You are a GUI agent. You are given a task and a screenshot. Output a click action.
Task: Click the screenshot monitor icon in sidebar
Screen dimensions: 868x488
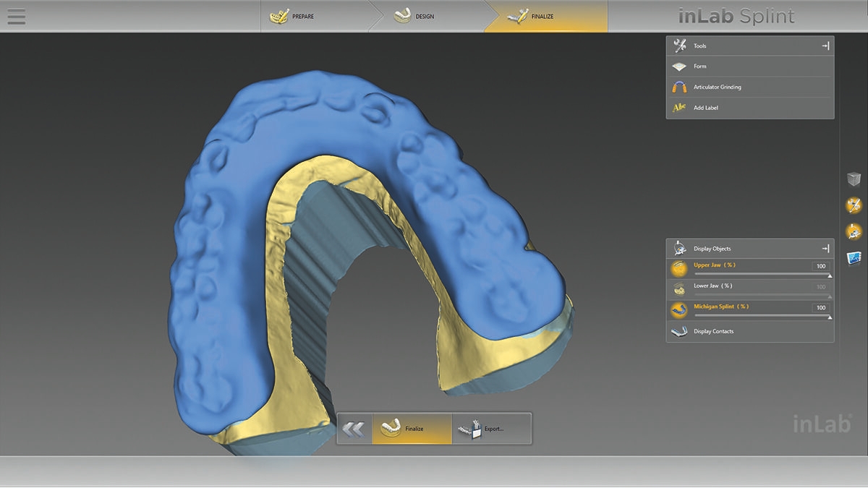[854, 257]
